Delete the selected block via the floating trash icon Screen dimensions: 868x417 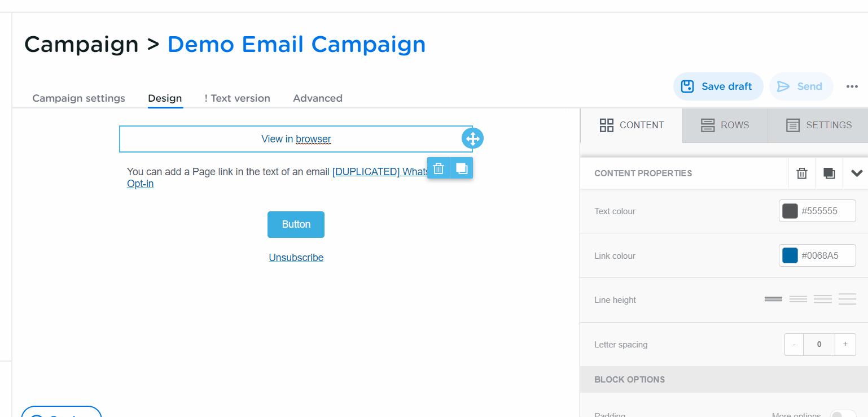pyautogui.click(x=439, y=168)
